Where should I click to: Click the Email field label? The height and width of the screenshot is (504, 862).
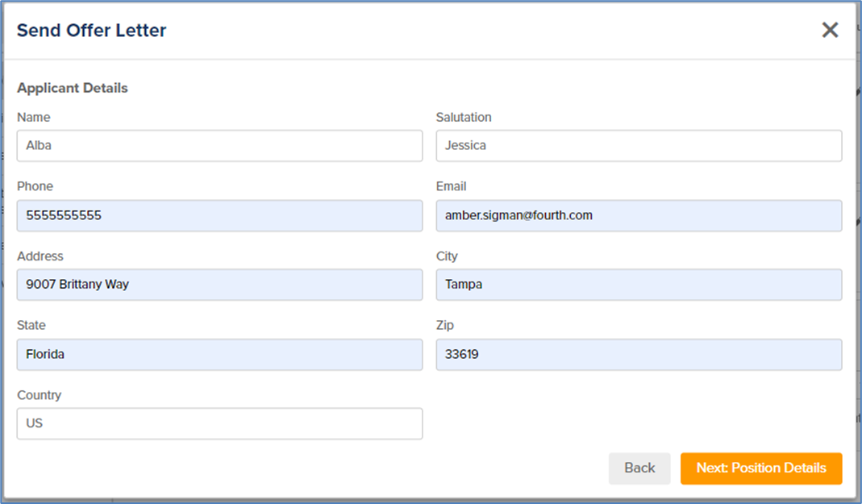452,186
